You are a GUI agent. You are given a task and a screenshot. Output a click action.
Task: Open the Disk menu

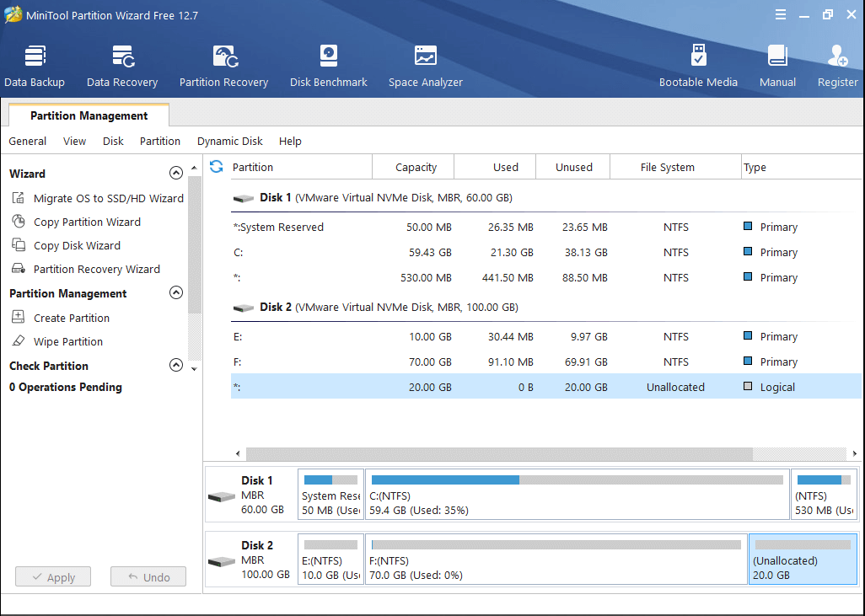tap(113, 142)
